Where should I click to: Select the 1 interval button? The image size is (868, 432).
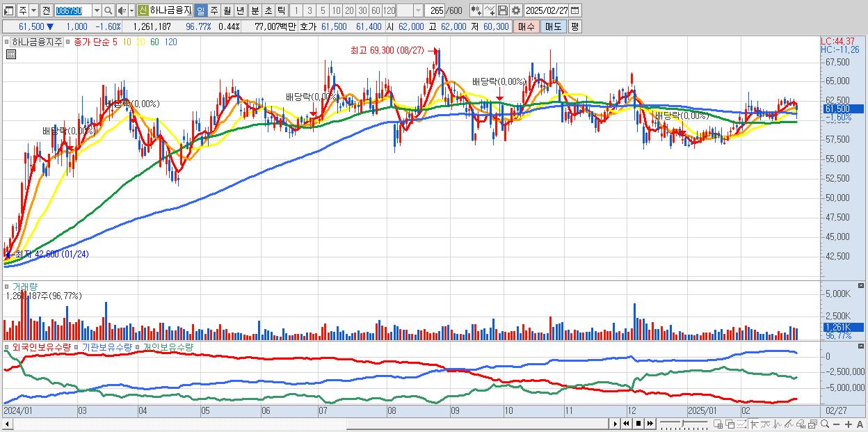(296, 10)
